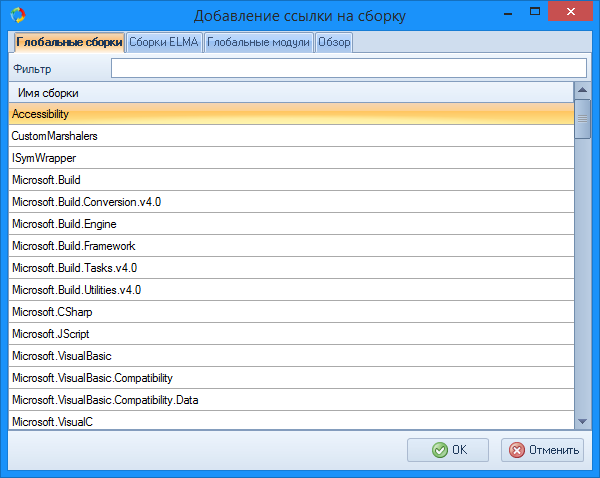Select Microsoft.VisualBasic.Compatibility.Data row
Image resolution: width=600 pixels, height=478 pixels.
pyautogui.click(x=291, y=400)
